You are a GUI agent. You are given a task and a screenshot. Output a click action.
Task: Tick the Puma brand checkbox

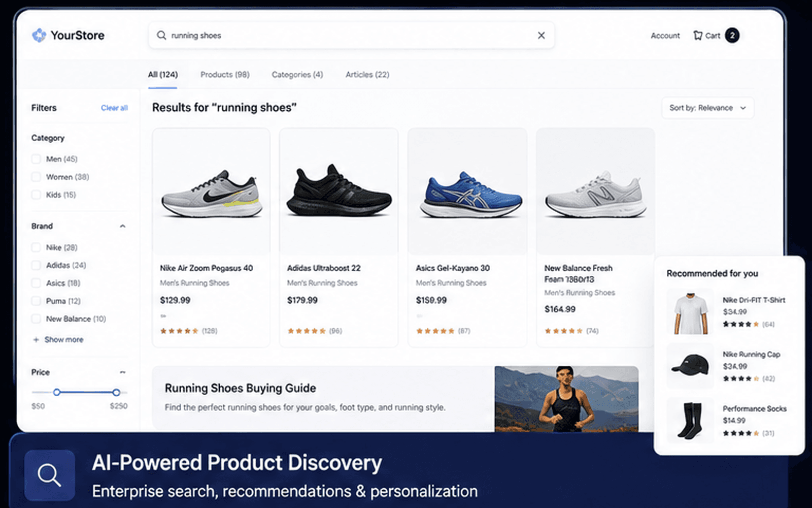coord(36,301)
